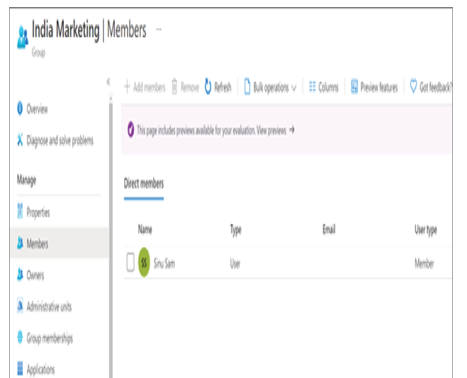Image resolution: width=467 pixels, height=378 pixels.
Task: Select Members in the left menu
Action: [37, 244]
